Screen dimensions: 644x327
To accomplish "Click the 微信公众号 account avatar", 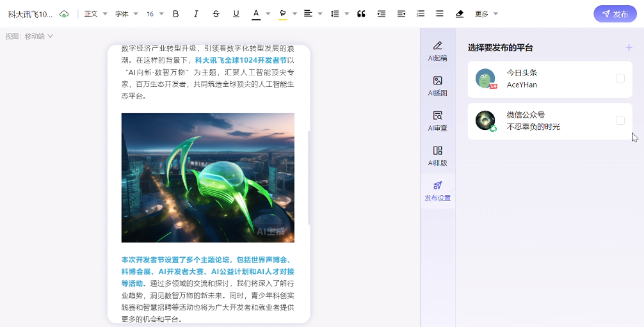I will tap(485, 120).
